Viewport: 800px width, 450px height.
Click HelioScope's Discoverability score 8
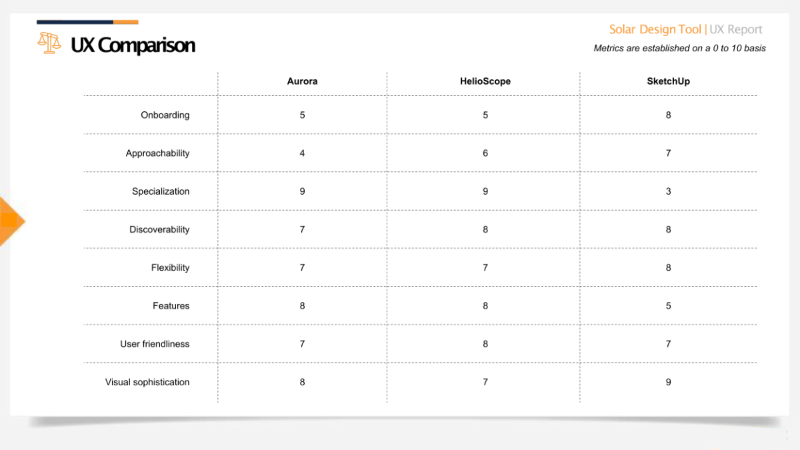point(485,230)
